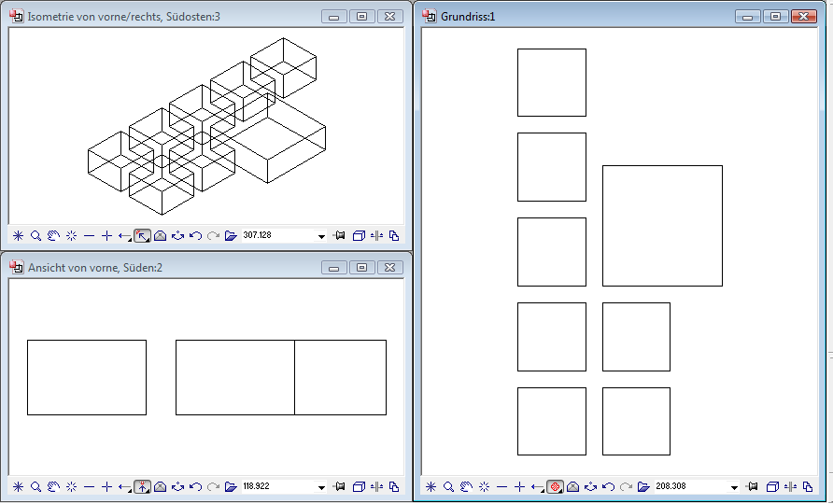Click scale value 118.922 field
Screen dimensions: 833x504
point(278,486)
